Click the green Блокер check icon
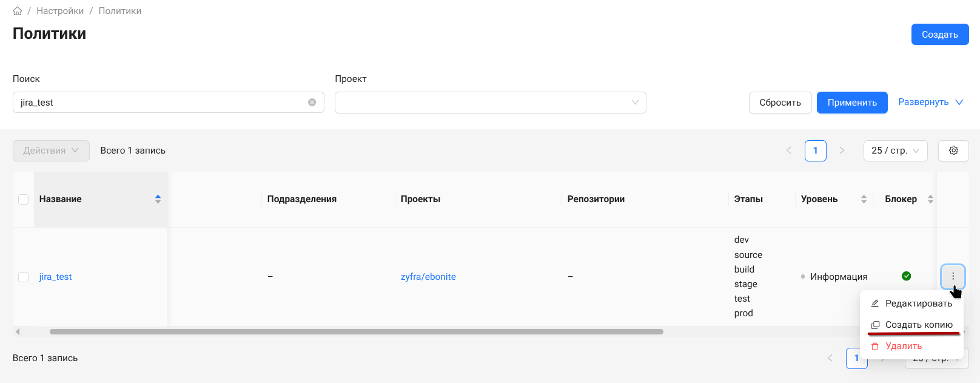980x383 pixels. 906,276
